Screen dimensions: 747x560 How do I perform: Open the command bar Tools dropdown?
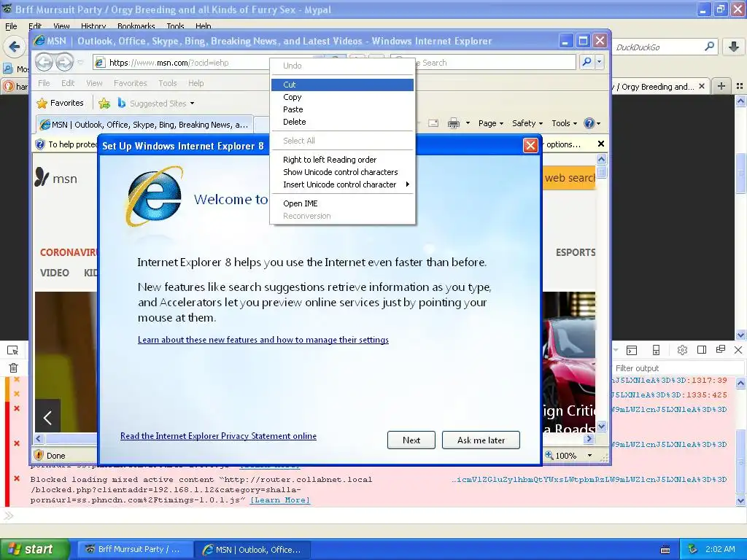[565, 123]
